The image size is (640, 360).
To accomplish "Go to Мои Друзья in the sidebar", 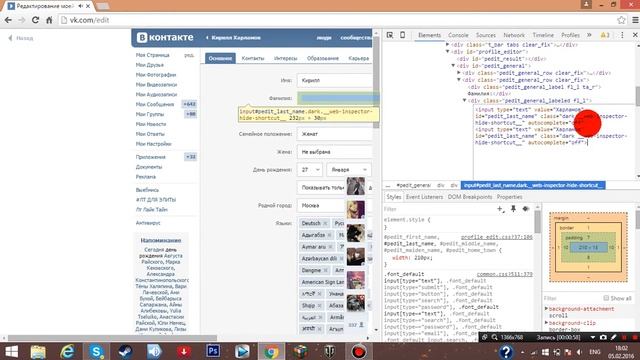I will coord(149,65).
